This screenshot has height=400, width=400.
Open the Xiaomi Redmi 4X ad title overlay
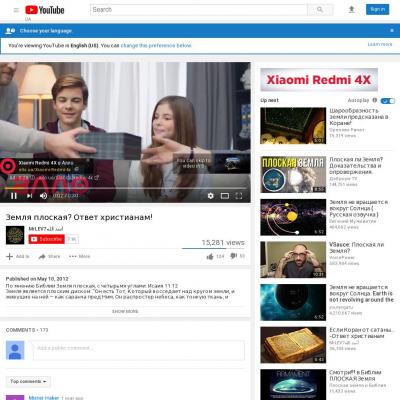point(46,163)
